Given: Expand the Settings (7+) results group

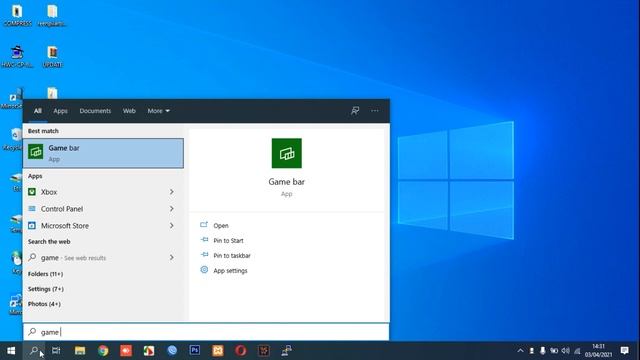Looking at the screenshot, I should 46,289.
